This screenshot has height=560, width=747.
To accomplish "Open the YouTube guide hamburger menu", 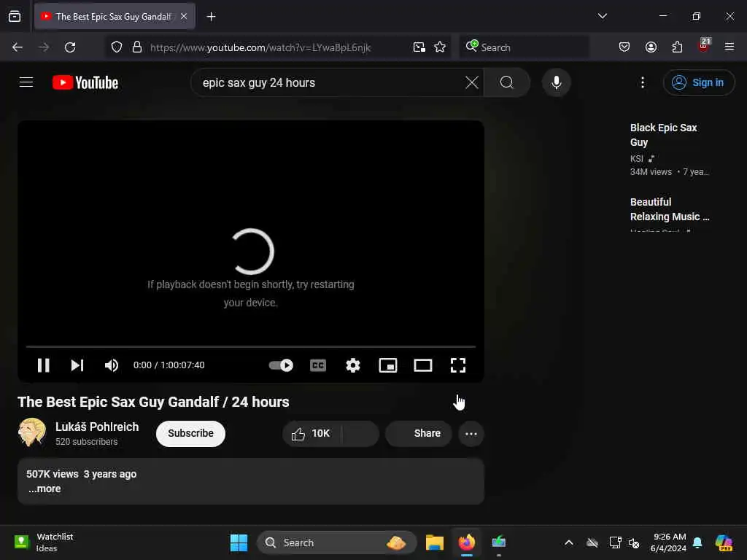I will tap(26, 82).
